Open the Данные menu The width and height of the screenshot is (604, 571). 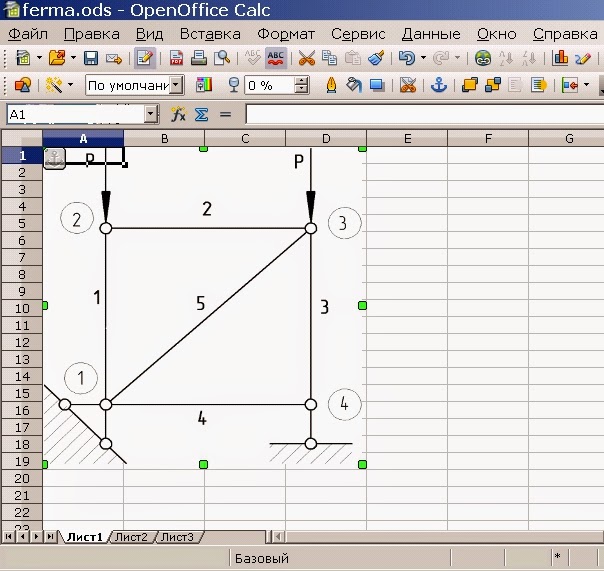click(431, 34)
